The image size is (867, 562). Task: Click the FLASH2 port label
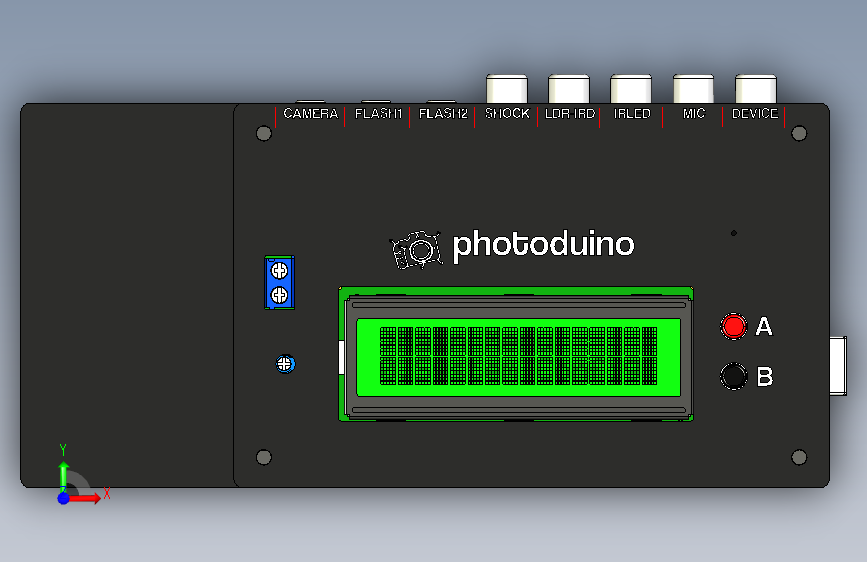point(443,113)
